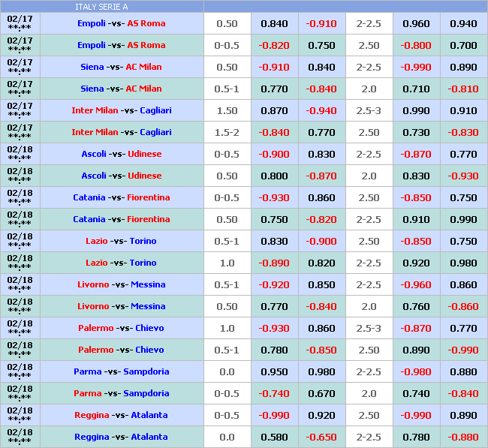This screenshot has height=448, width=488.
Task: Open Lazio vs Torino match with 1.0 handicap
Action: (x=121, y=263)
